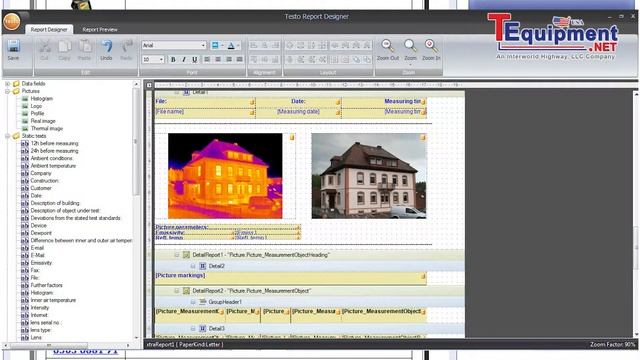Screen dimensions: 640x360
Task: Collapse the Detail2 band
Action: click(x=193, y=266)
